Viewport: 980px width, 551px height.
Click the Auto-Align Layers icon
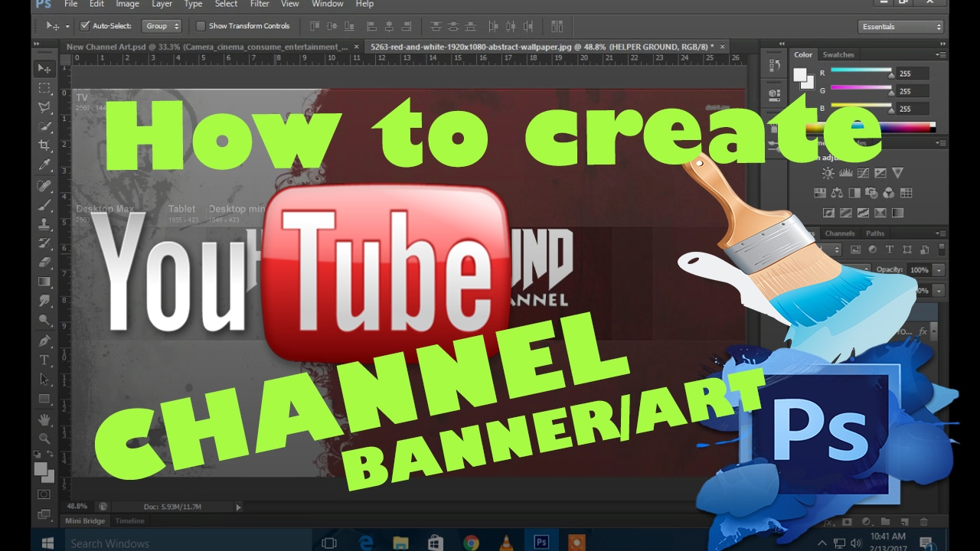coord(557,26)
